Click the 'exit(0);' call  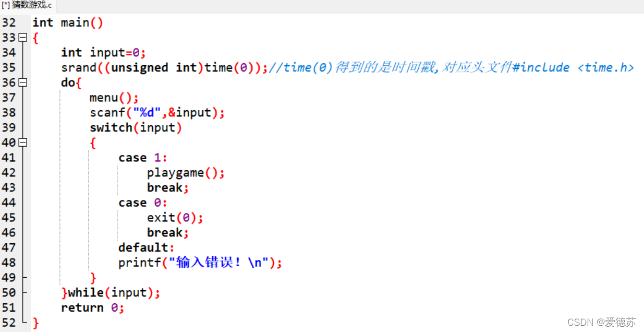point(175,218)
